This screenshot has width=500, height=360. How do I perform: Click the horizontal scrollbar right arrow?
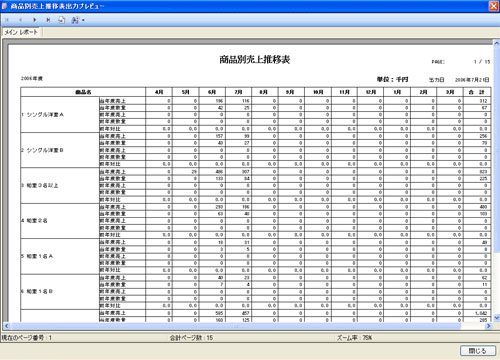[489, 326]
